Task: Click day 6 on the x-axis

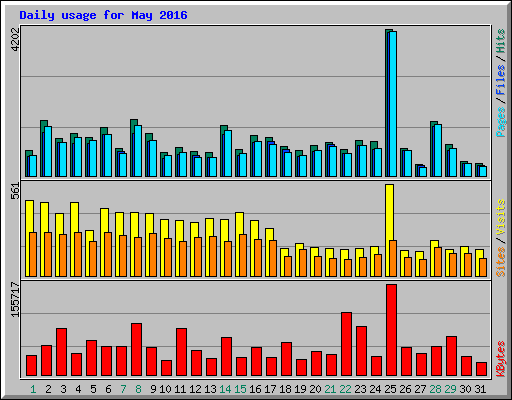Action: pos(108,389)
